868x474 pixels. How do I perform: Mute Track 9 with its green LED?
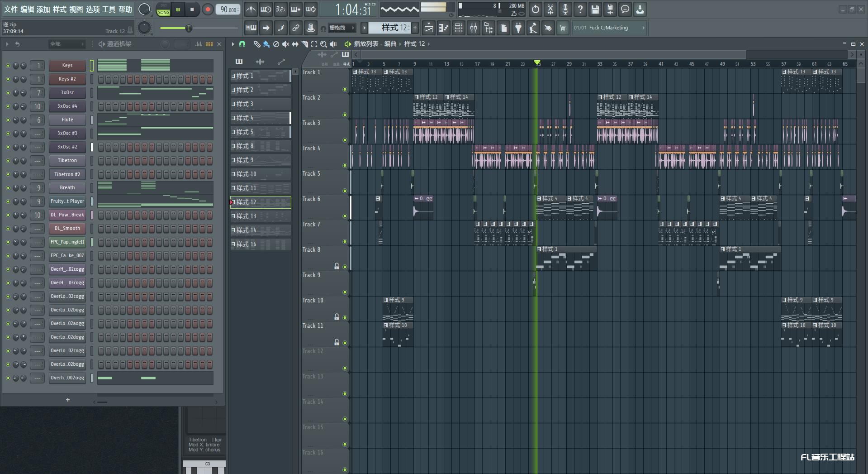click(x=345, y=292)
